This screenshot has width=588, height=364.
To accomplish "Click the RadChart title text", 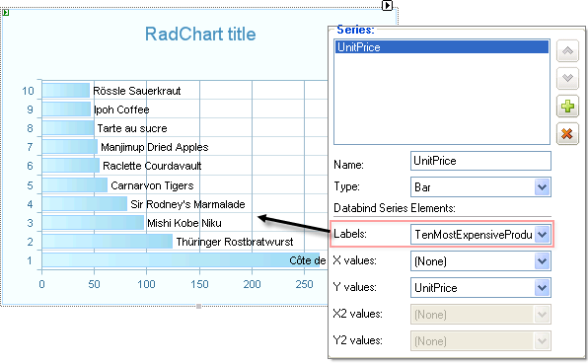I will (200, 35).
